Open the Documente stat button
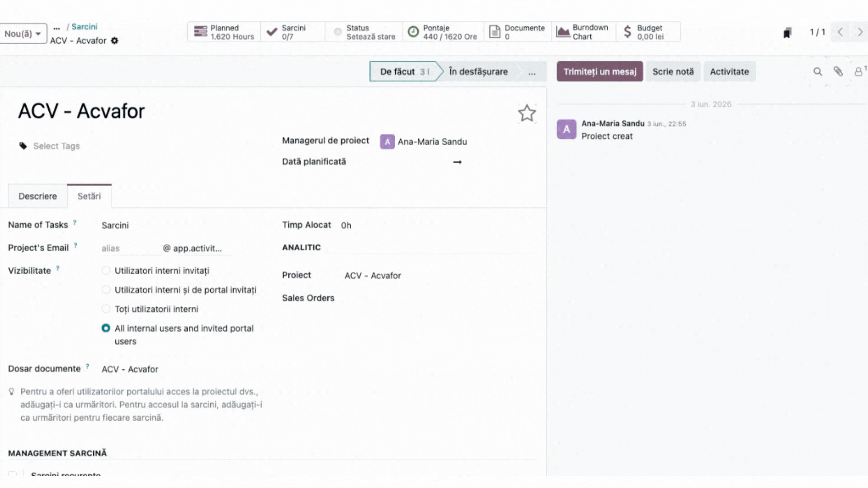This screenshot has width=868, height=488. tap(518, 32)
